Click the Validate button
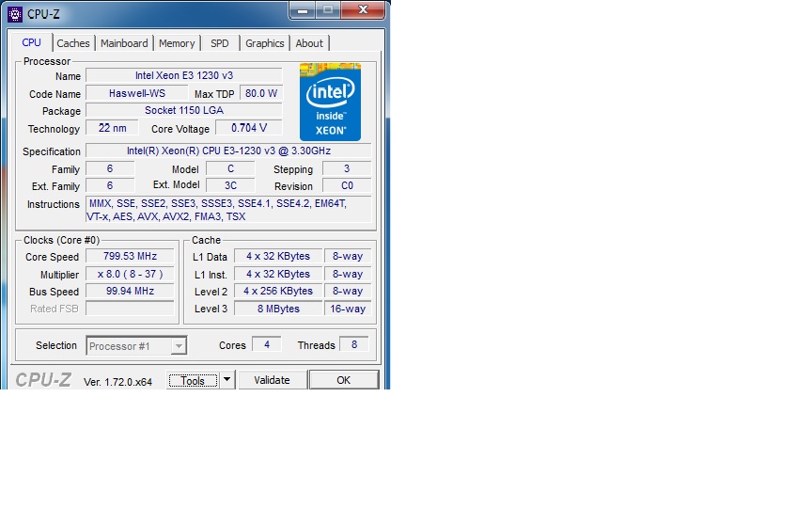Image resolution: width=812 pixels, height=508 pixels. click(x=272, y=380)
